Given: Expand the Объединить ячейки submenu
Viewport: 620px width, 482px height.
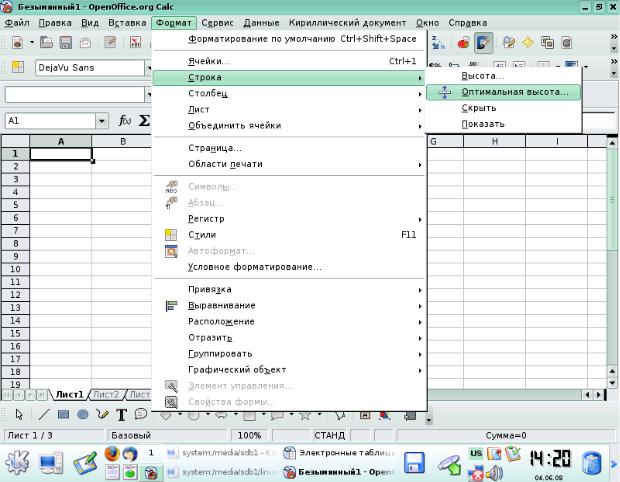Looking at the screenshot, I should (289, 126).
